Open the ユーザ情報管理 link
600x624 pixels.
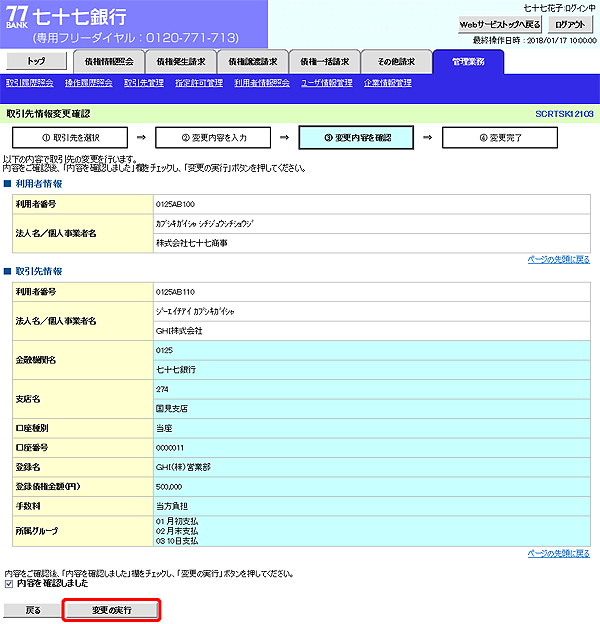pos(327,83)
